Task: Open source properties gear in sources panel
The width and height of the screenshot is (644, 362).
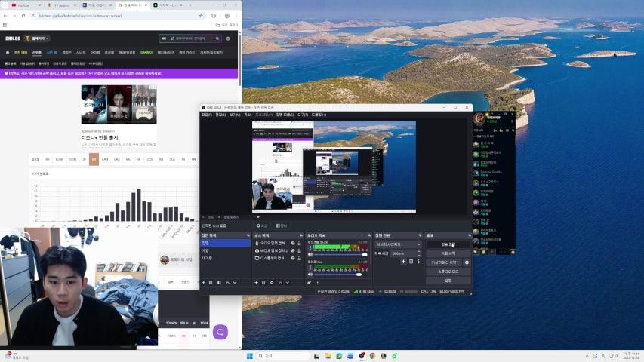Action: point(271,282)
